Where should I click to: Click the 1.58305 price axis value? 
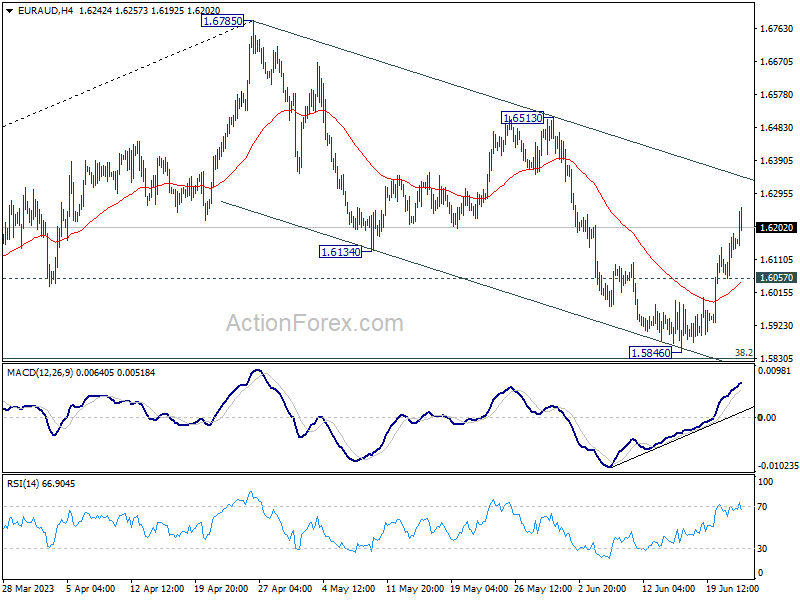click(x=777, y=359)
